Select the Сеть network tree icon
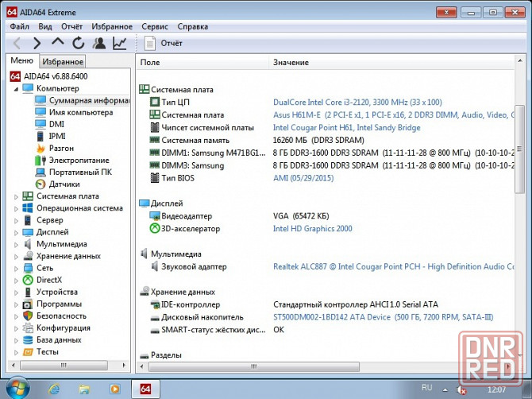The width and height of the screenshot is (532, 399). point(28,268)
